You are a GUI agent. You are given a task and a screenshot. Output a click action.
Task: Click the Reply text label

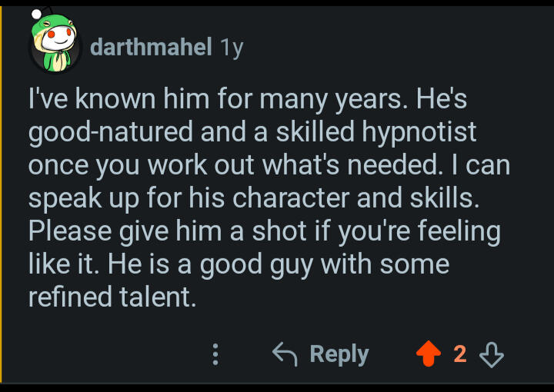coord(339,354)
